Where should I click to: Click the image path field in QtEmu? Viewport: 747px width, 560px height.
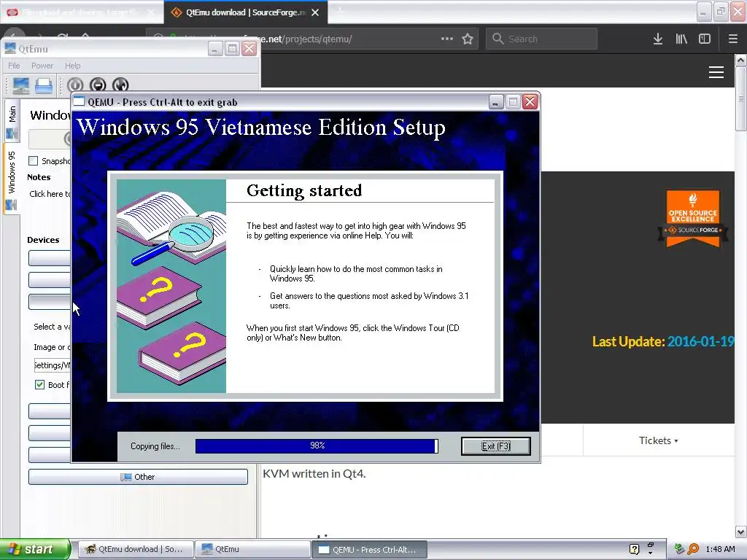(x=53, y=365)
